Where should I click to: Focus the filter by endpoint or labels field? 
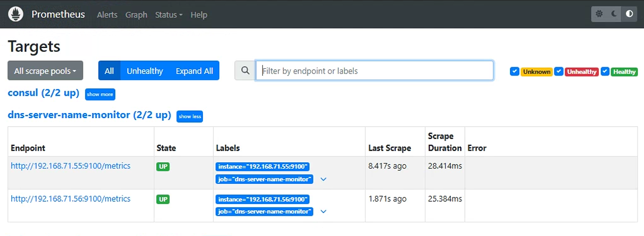tap(374, 71)
